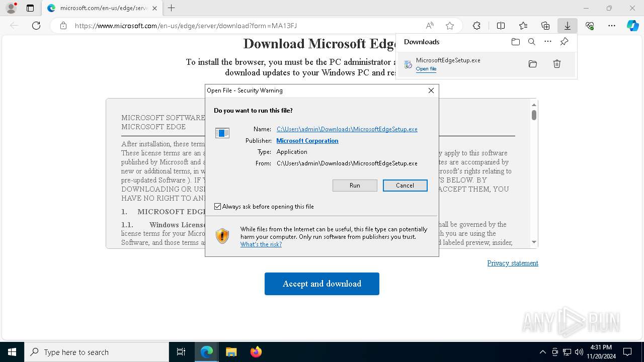This screenshot has width=644, height=362.
Task: Click the Accept and download button
Action: click(x=322, y=284)
